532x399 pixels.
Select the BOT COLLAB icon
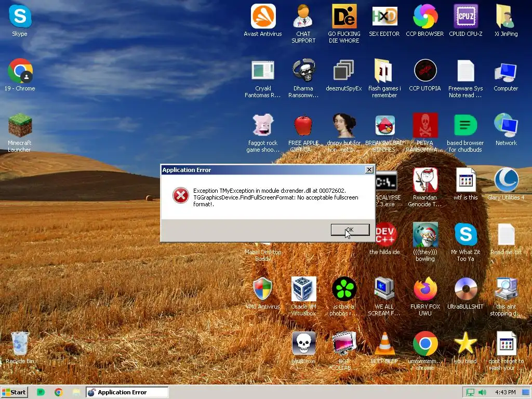pyautogui.click(x=344, y=343)
